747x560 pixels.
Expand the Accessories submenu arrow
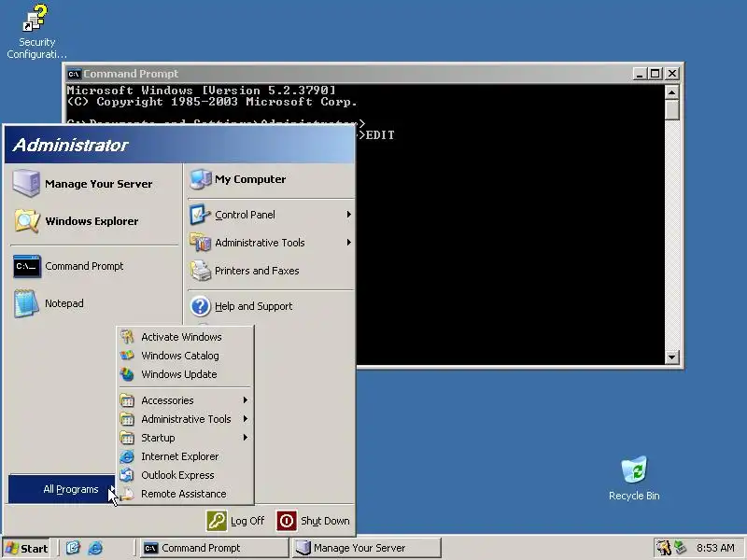(246, 400)
